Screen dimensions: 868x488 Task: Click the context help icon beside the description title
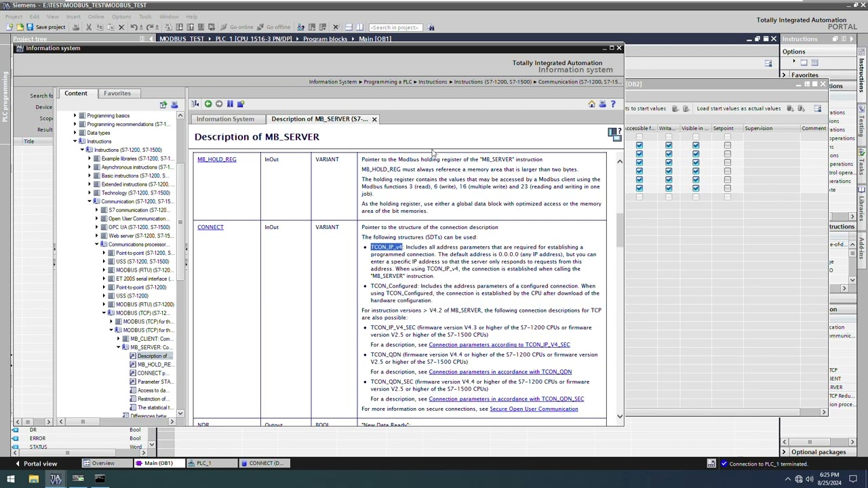tap(614, 134)
